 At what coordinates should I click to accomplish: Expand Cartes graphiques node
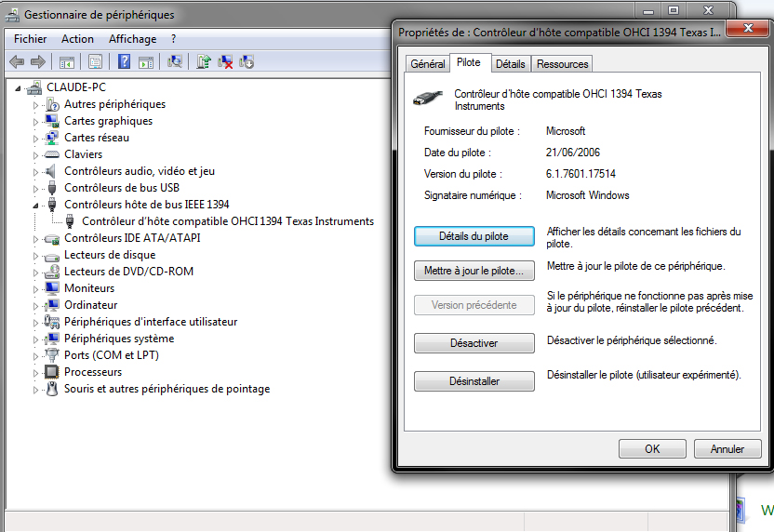point(35,122)
